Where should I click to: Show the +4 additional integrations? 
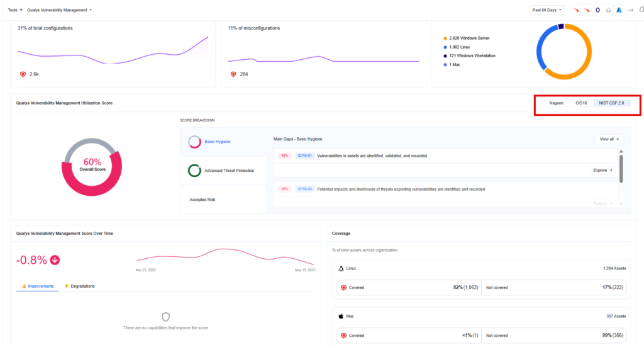pyautogui.click(x=630, y=10)
